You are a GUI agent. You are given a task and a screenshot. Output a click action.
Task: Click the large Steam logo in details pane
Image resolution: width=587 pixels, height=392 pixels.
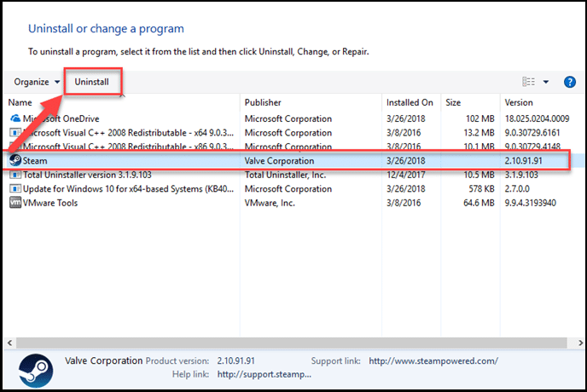tap(36, 371)
